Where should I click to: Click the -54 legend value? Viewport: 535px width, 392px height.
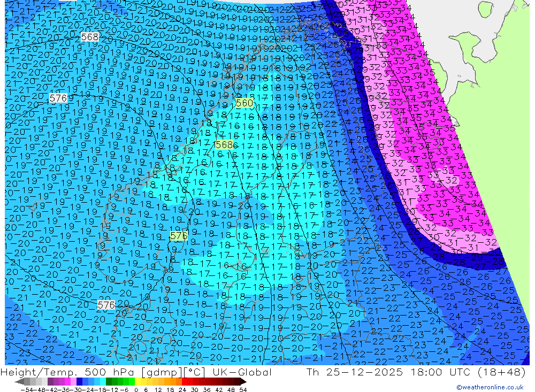tap(27, 390)
